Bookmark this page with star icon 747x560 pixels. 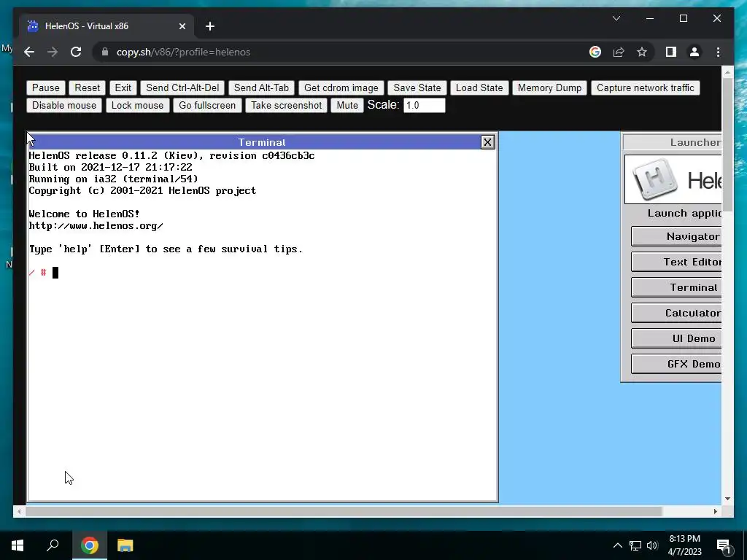click(x=642, y=52)
